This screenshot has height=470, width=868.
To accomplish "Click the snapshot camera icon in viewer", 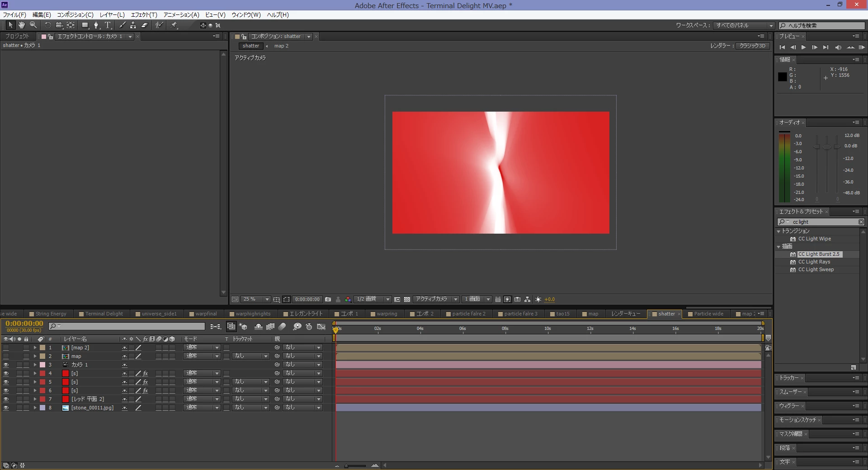I will 328,299.
